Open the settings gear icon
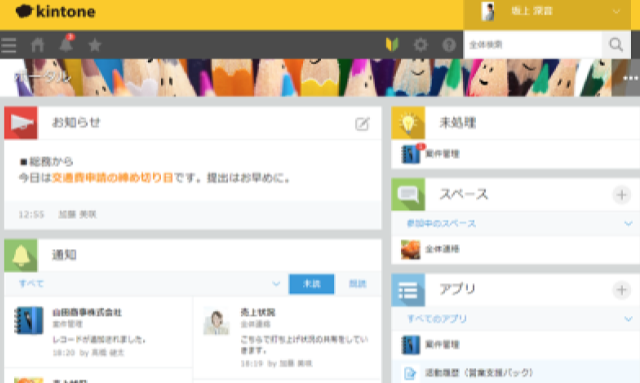The height and width of the screenshot is (383, 640). (420, 45)
